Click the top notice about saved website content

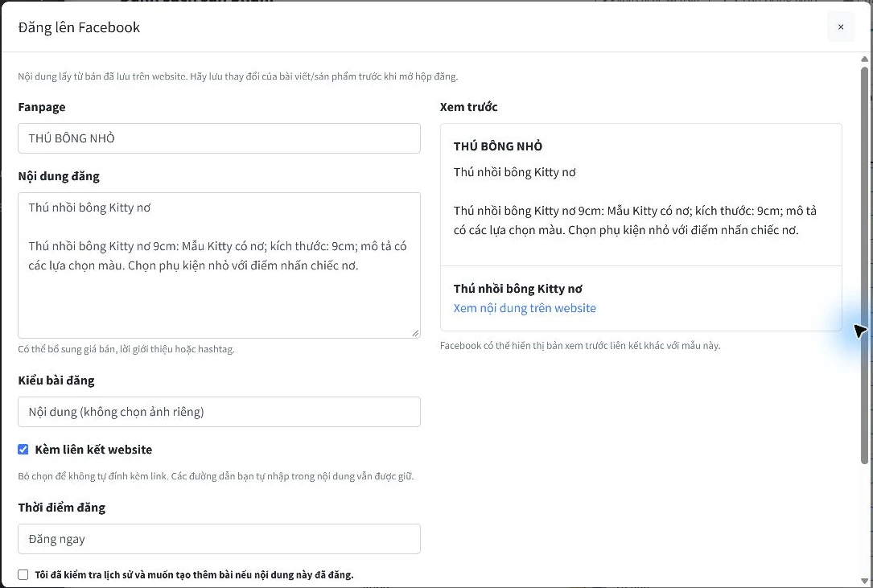pyautogui.click(x=237, y=76)
